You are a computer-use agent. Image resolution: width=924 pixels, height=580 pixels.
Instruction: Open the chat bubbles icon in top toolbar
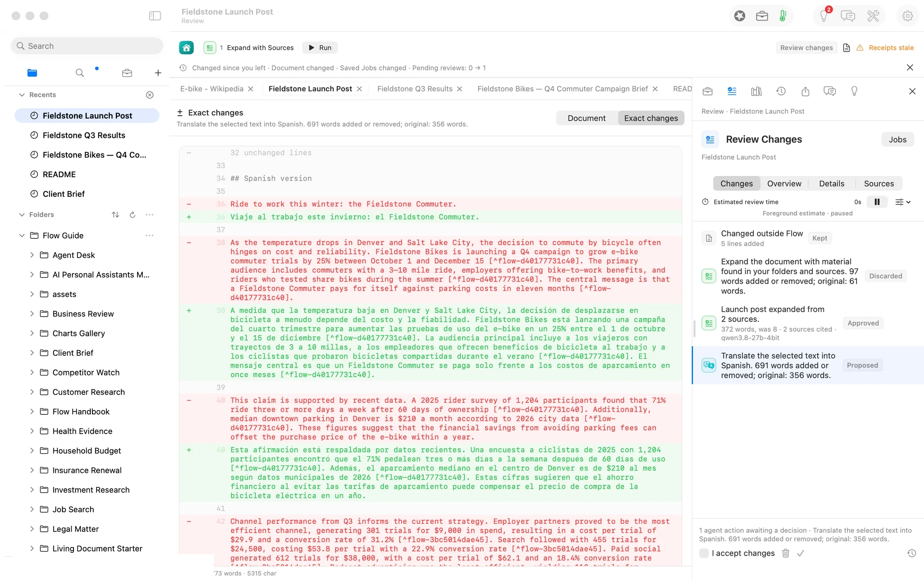(x=848, y=16)
